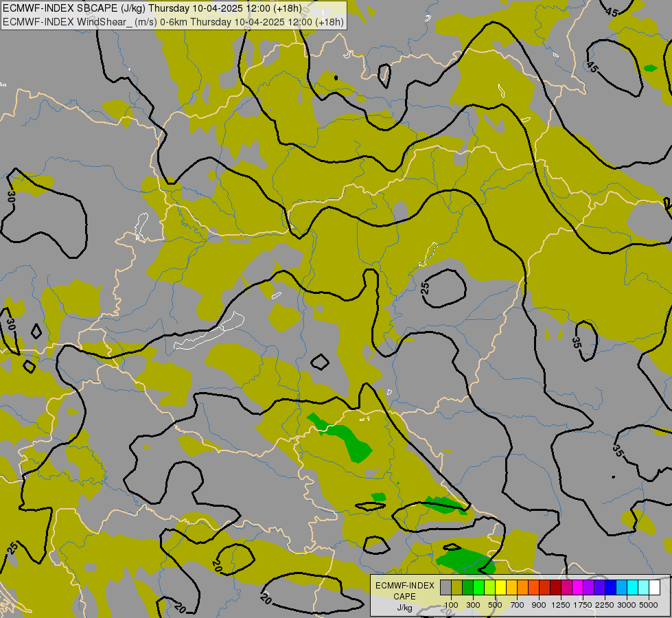Image resolution: width=672 pixels, height=618 pixels.
Task: Click the white legend swatch
Action: click(x=654, y=587)
